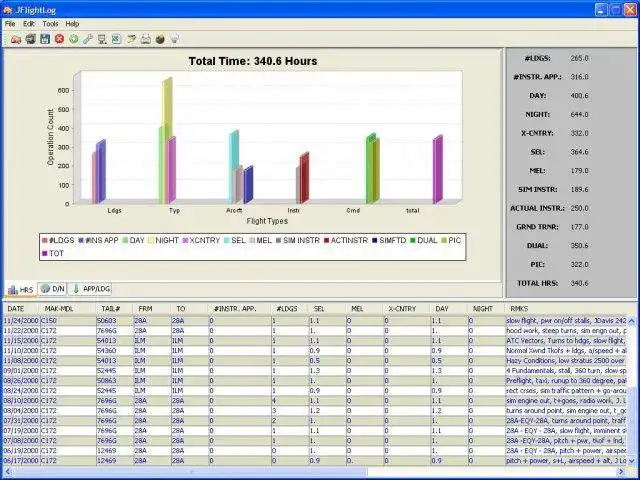The height and width of the screenshot is (480, 640).
Task: Select the 09/01/2000 flight entry date
Action: [x=21, y=371]
